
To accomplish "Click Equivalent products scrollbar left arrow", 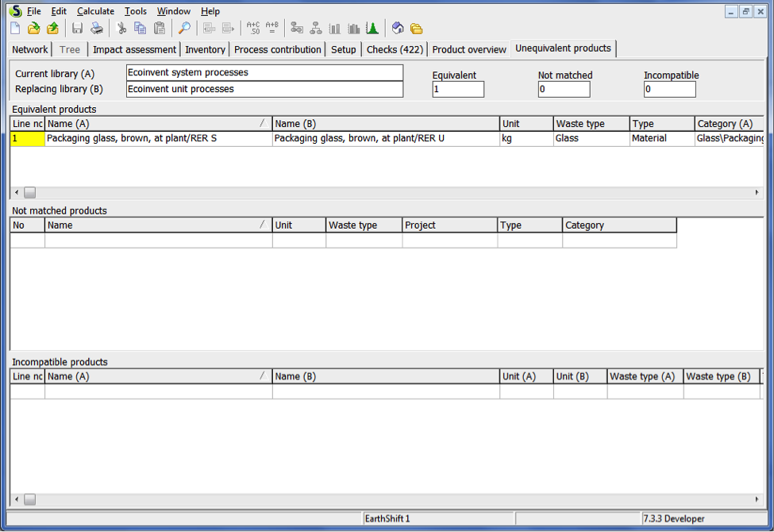I will click(17, 192).
